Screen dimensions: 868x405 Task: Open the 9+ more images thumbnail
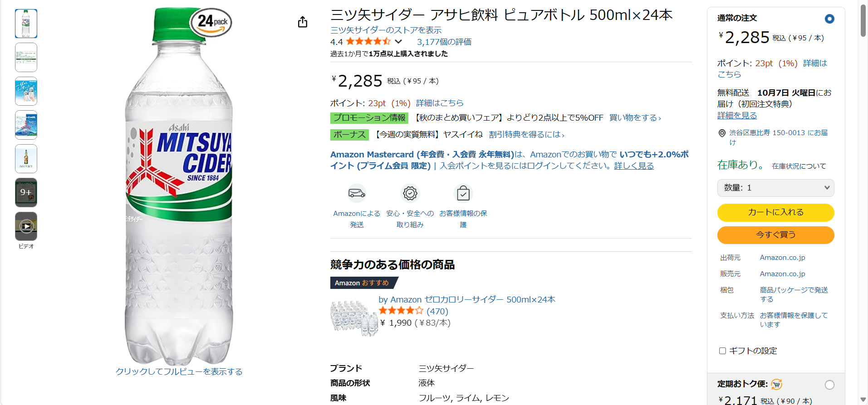click(26, 192)
